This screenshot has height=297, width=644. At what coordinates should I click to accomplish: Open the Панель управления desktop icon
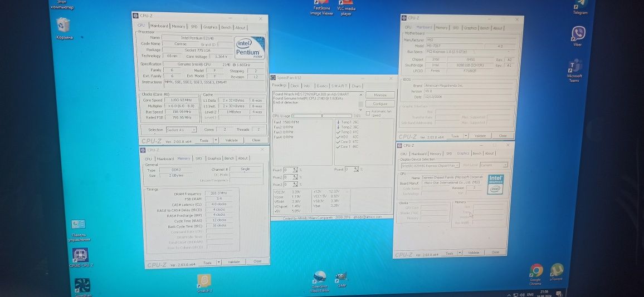click(78, 230)
